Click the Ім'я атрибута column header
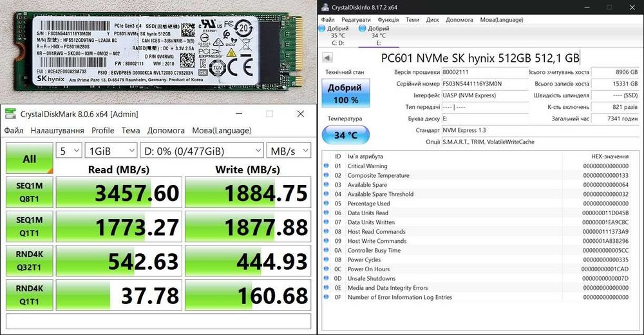 (x=365, y=156)
